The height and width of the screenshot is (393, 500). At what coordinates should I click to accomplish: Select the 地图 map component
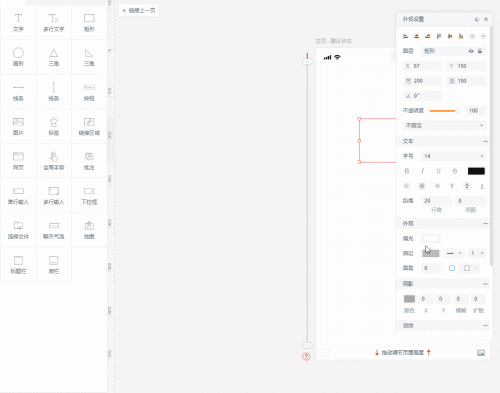[89, 230]
